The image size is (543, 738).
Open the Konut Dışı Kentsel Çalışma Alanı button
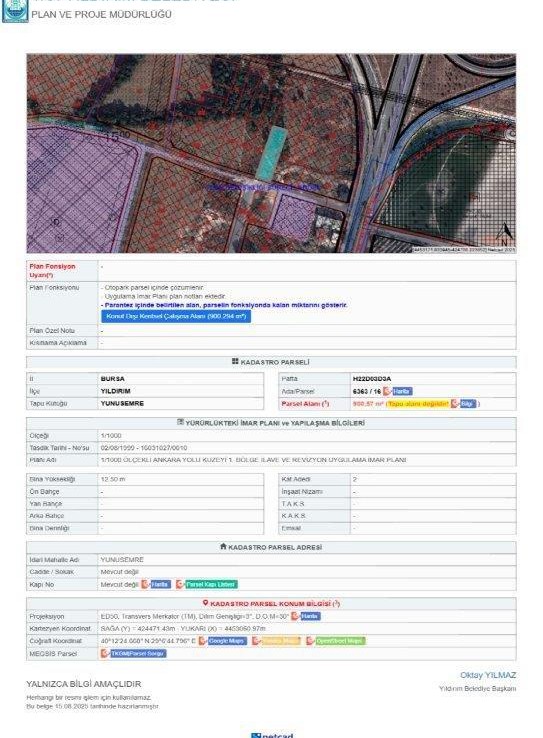click(176, 316)
